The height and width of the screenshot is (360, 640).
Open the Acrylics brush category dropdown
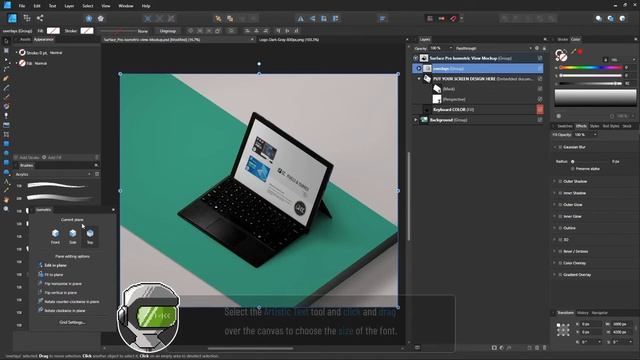[56, 174]
